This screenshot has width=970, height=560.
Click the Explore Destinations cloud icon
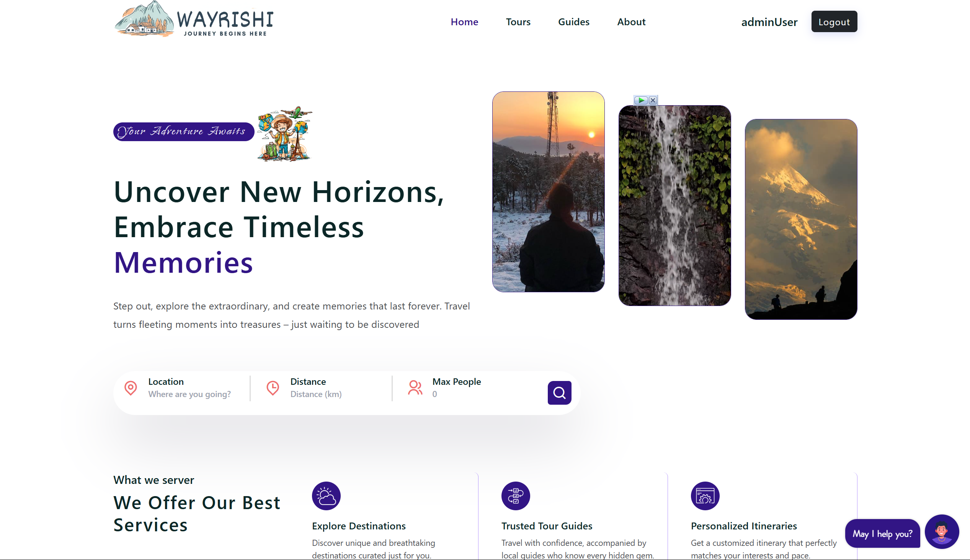326,495
